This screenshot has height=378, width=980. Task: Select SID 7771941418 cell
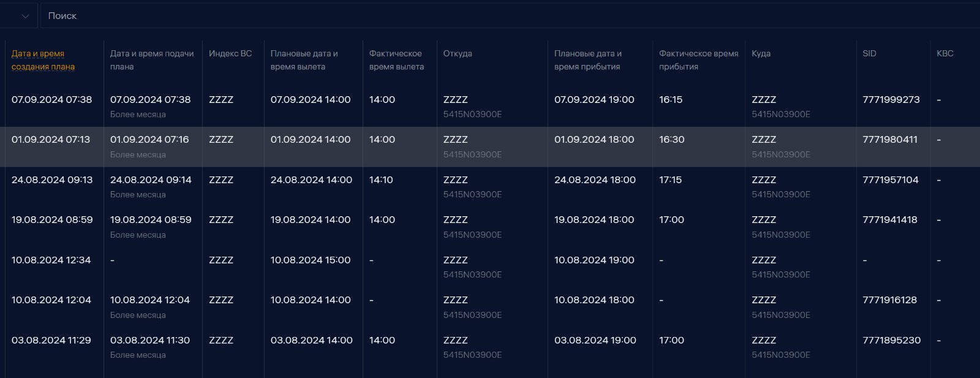point(890,220)
